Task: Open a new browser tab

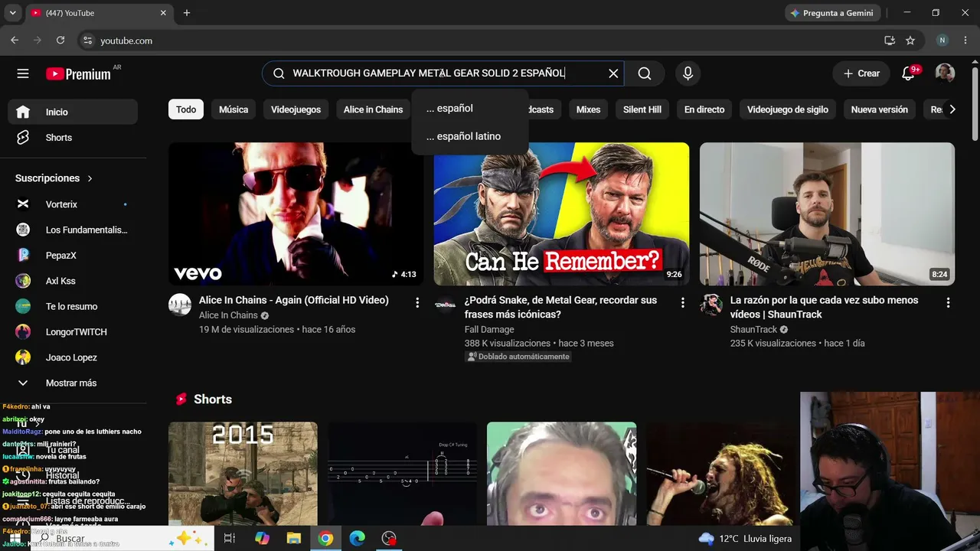Action: click(187, 13)
